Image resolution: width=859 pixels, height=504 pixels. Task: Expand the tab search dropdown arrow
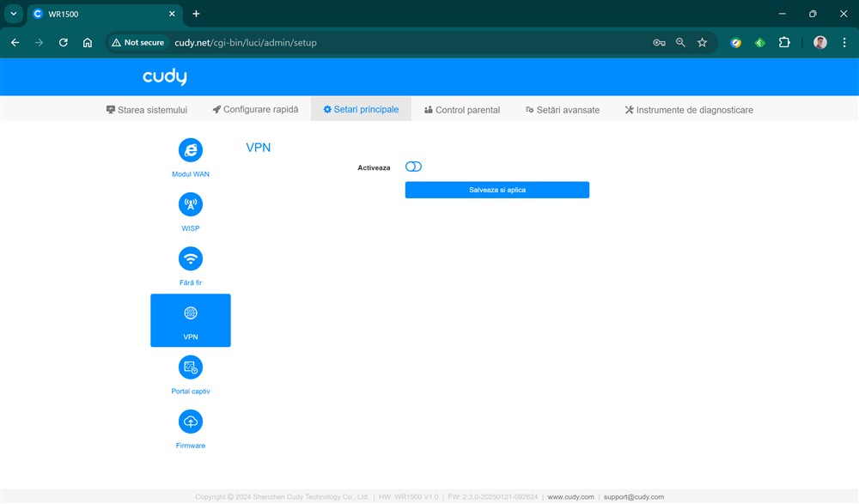pyautogui.click(x=14, y=14)
